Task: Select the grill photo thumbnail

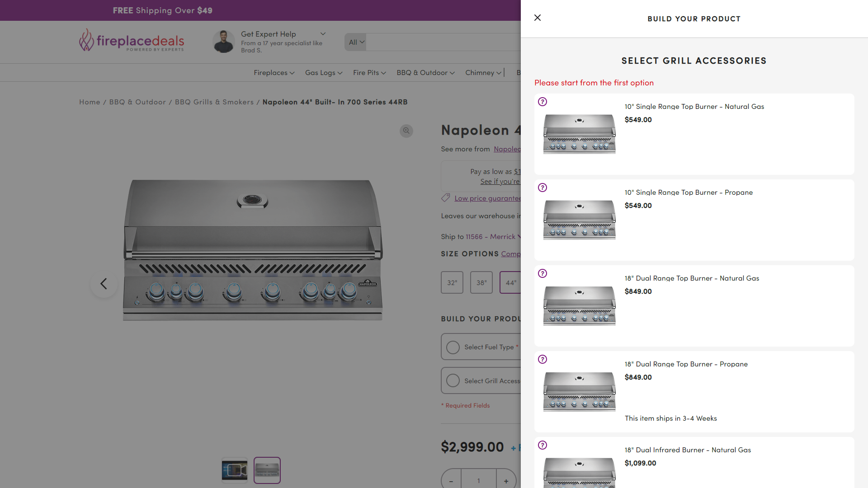Action: pos(267,470)
